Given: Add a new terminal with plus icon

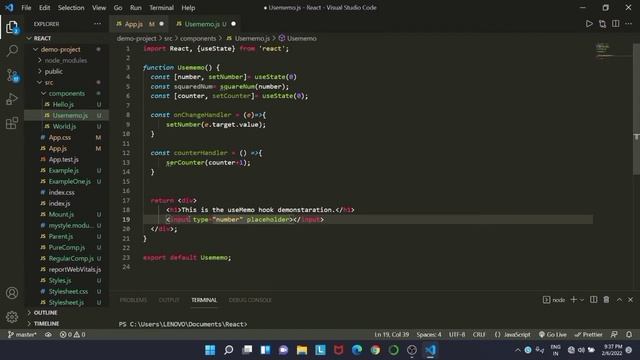Looking at the screenshot, I should [573, 300].
